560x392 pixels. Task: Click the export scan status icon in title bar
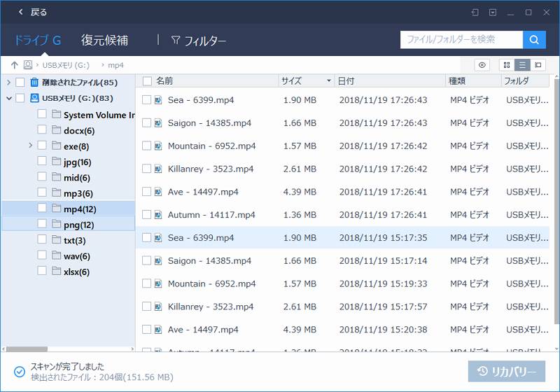tap(475, 13)
